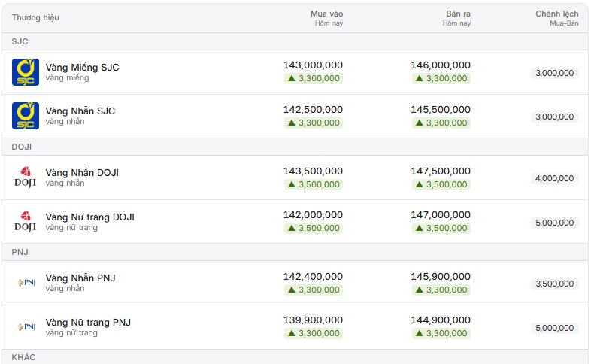The image size is (594, 364).
Task: Select the DOJI group header row
Action: pyautogui.click(x=295, y=147)
